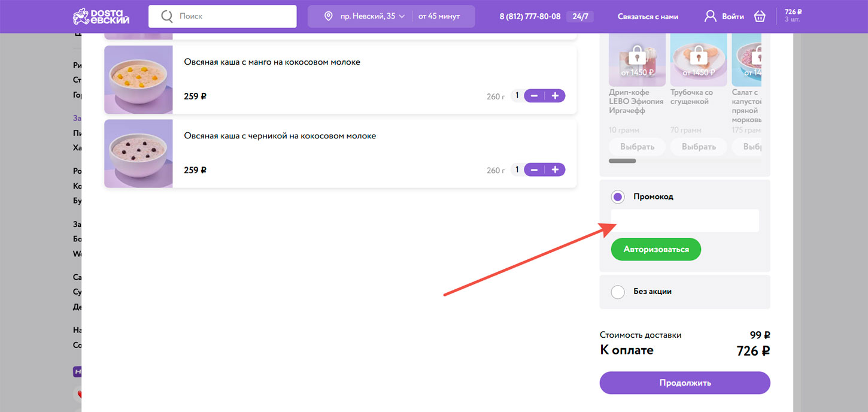Focus the Поиск search field
This screenshot has width=868, height=412.
[222, 16]
